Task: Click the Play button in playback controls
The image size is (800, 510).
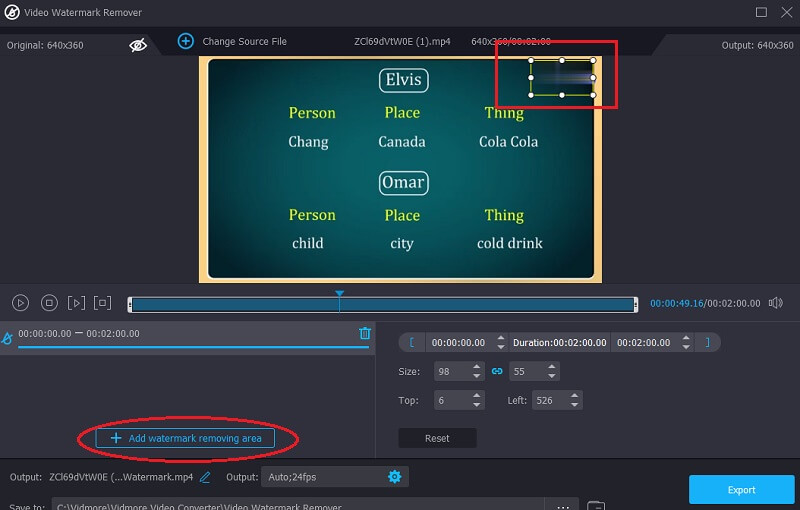Action: (x=20, y=303)
